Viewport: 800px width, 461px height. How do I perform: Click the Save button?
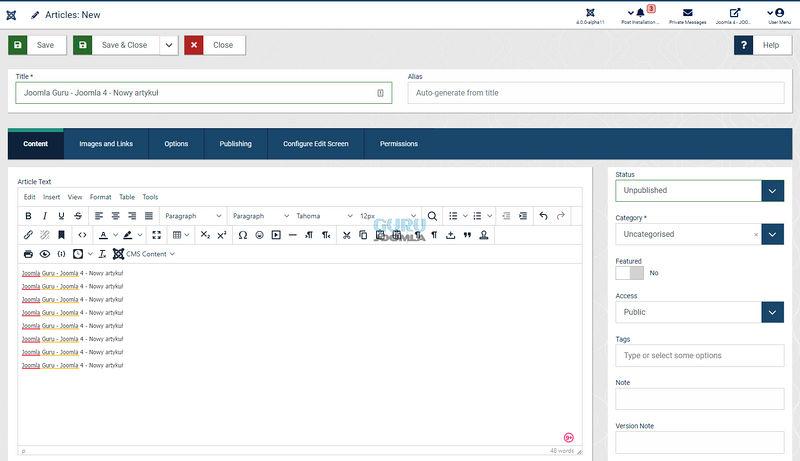37,45
